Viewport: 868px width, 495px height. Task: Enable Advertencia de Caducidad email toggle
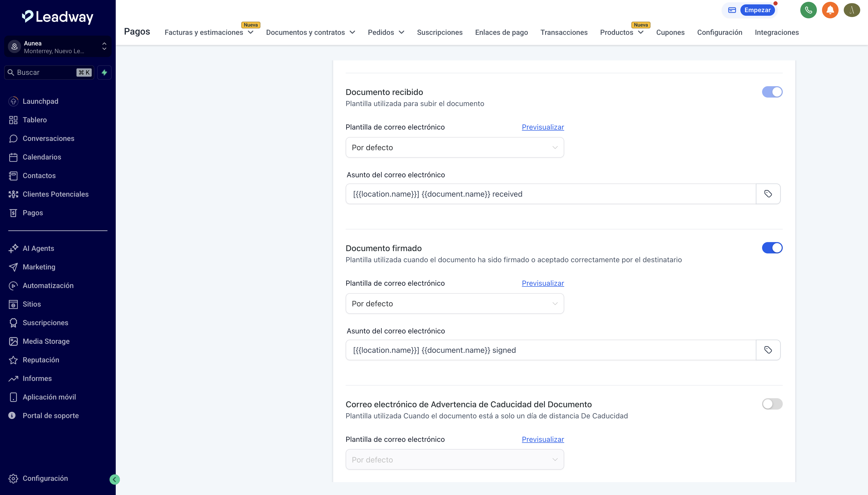click(772, 404)
